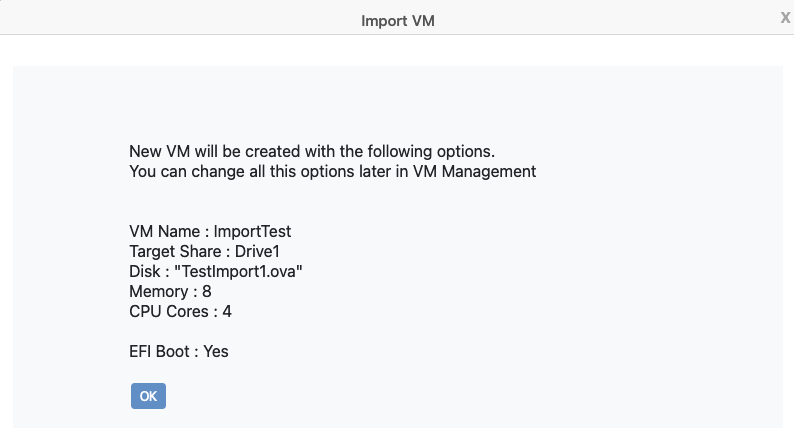Click the 'EFI Boot' label
Screen dimensions: 794x438
point(161,351)
